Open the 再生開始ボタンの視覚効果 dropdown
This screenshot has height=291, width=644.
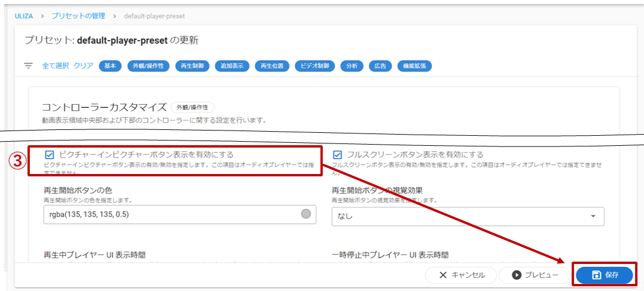tap(467, 216)
